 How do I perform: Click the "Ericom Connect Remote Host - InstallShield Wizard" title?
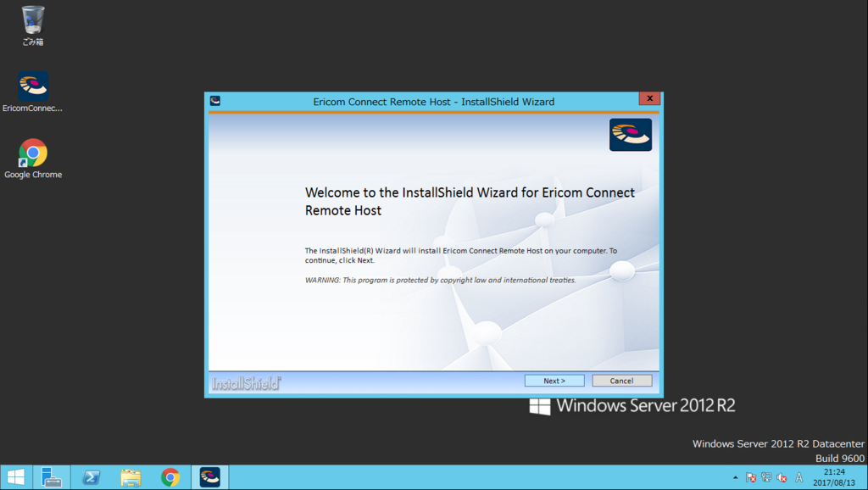[433, 102]
